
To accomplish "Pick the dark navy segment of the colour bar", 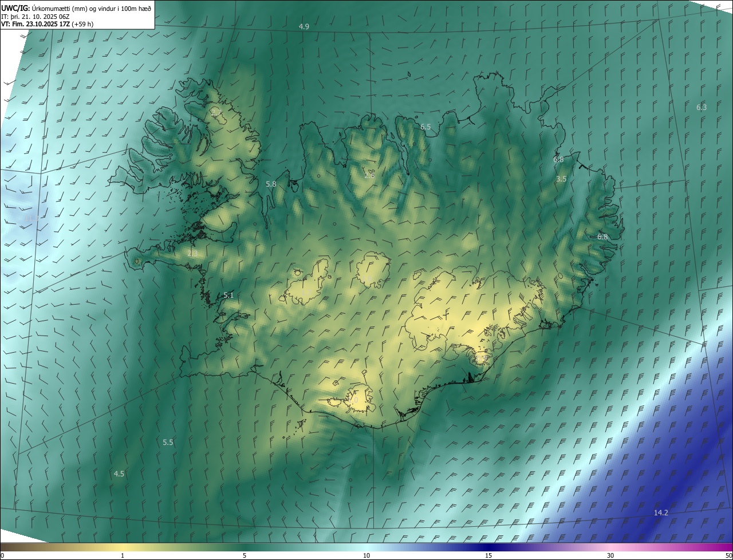I will [x=488, y=547].
